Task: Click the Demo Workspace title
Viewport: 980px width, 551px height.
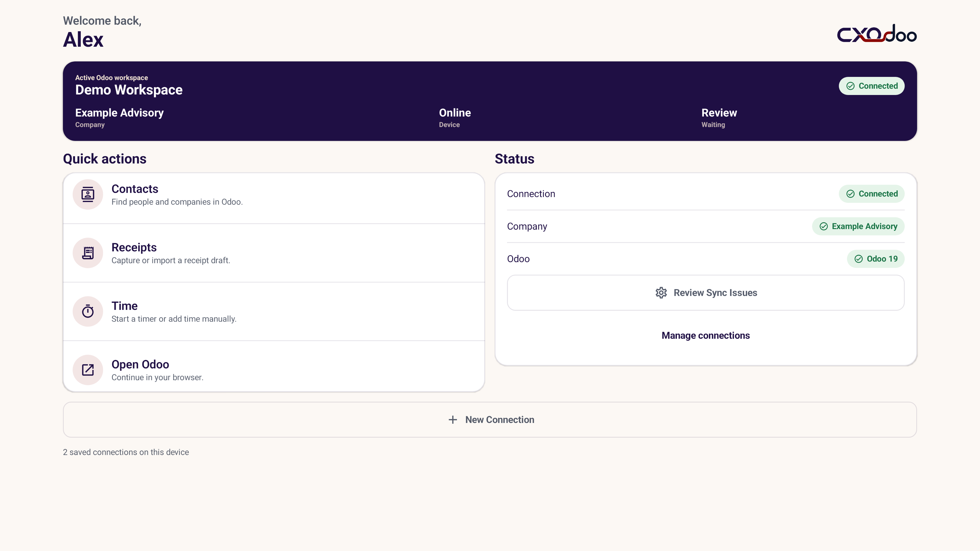Action: [x=129, y=90]
